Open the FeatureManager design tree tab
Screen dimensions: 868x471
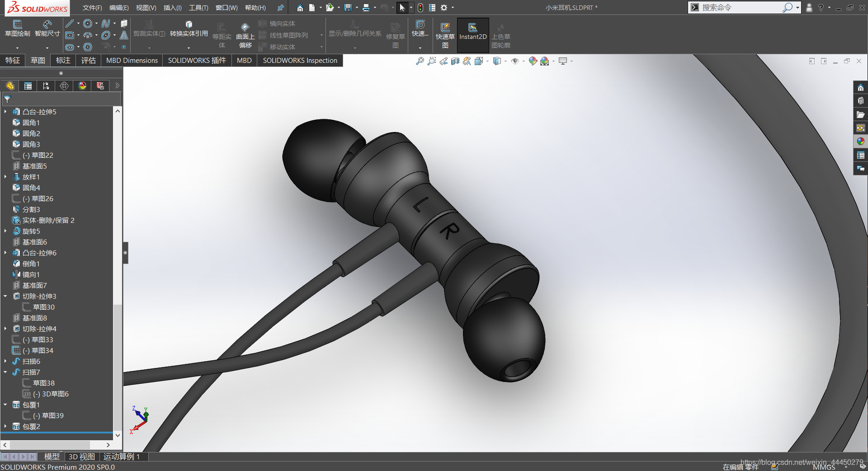pyautogui.click(x=10, y=86)
